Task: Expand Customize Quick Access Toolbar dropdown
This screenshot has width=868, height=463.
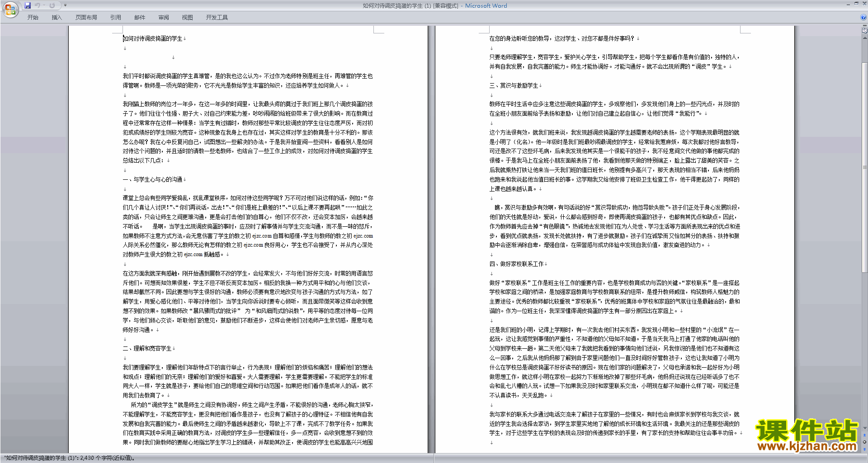Action: click(65, 5)
